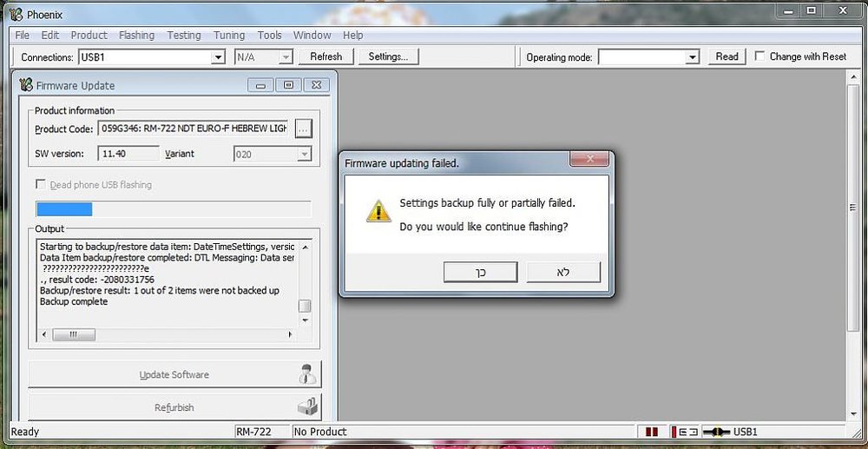Expand the Operating mode dropdown
This screenshot has width=868, height=449.
(x=693, y=57)
